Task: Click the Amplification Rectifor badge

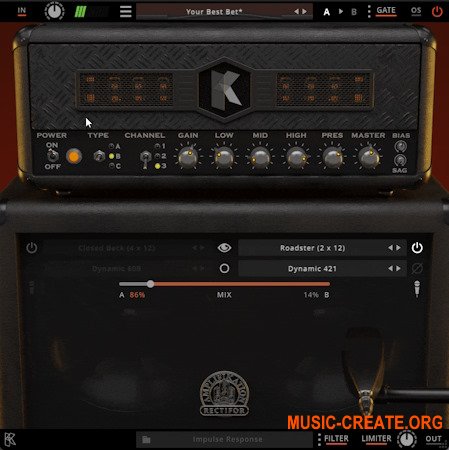Action: (224, 394)
